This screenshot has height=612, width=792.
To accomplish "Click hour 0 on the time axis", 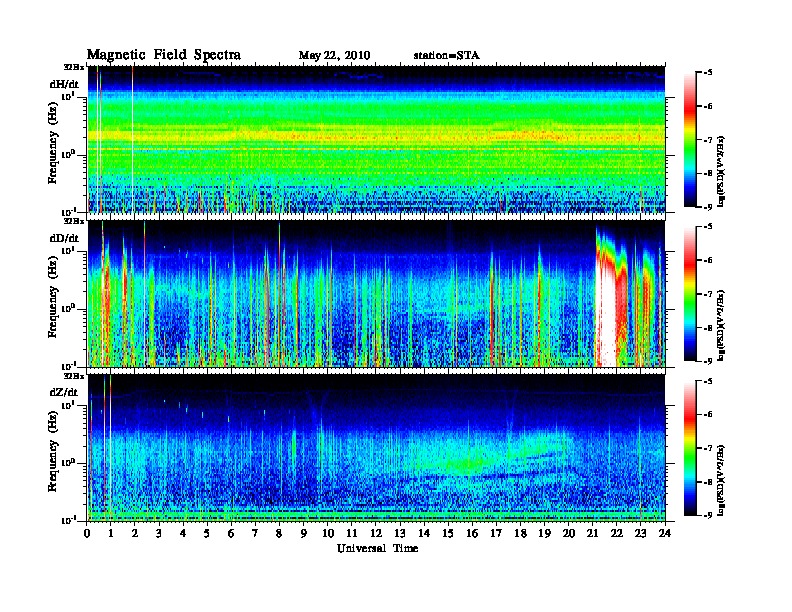I will [87, 533].
